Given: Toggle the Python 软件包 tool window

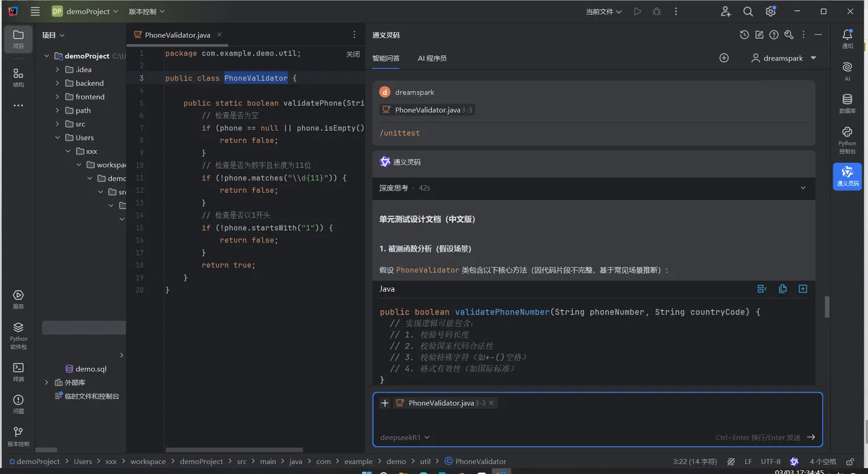Looking at the screenshot, I should click(19, 335).
